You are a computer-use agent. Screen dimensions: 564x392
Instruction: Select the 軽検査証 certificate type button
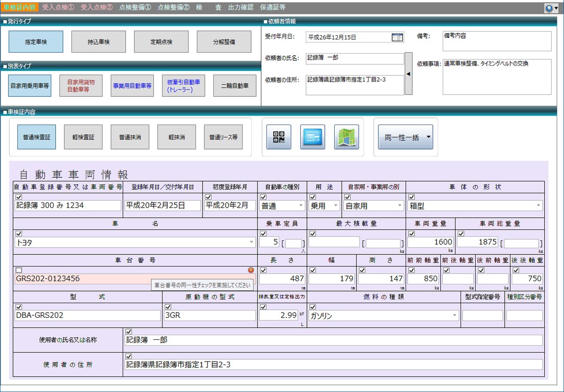(x=83, y=137)
